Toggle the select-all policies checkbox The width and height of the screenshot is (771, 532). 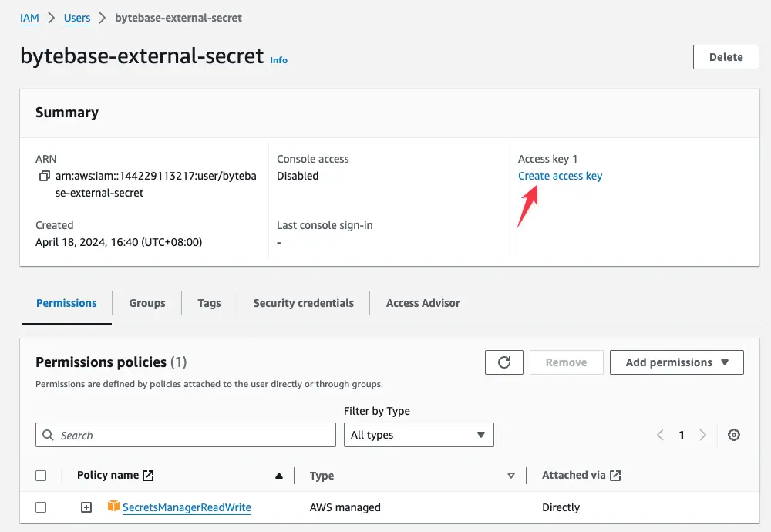coord(41,476)
